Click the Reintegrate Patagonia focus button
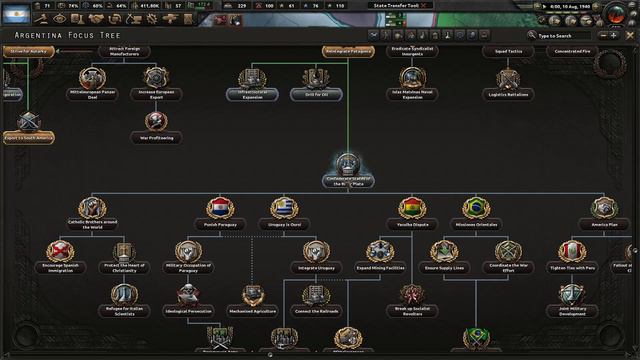 click(348, 51)
